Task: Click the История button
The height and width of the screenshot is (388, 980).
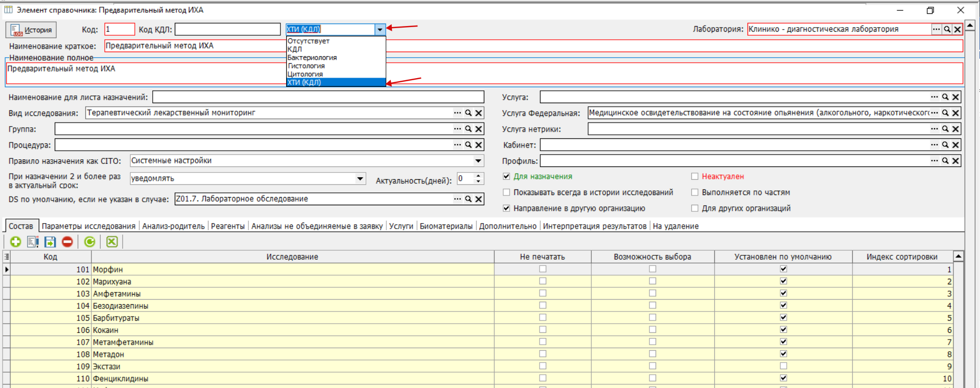Action: click(x=32, y=30)
